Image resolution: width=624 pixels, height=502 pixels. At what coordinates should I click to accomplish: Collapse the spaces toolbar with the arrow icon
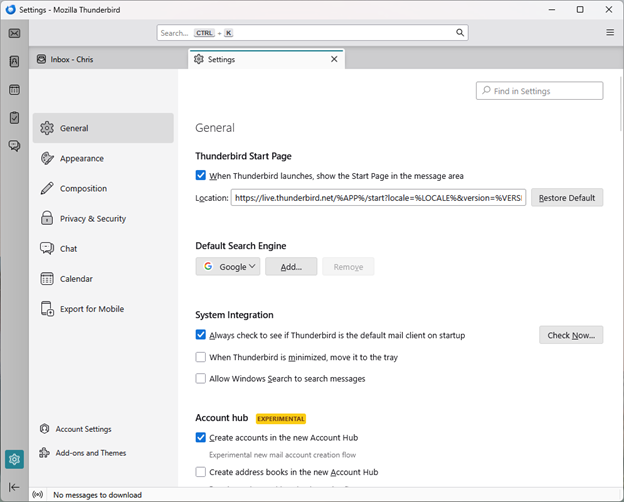pos(14,487)
